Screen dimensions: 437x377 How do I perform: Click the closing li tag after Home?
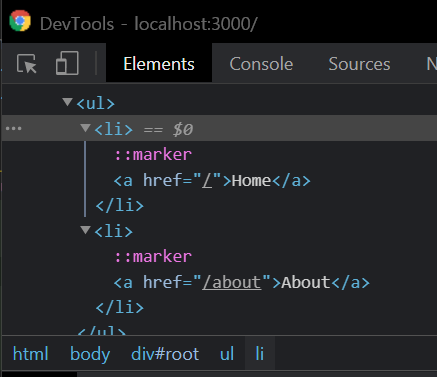point(120,206)
